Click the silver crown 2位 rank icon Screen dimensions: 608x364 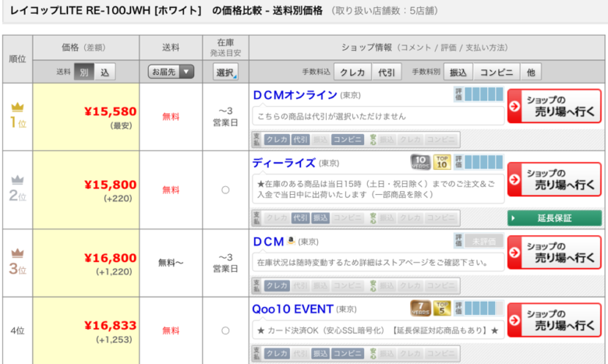click(17, 180)
